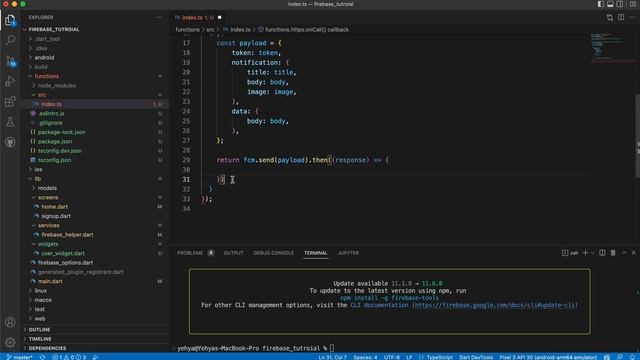Open the Testing flask view
The width and height of the screenshot is (640, 360).
coord(10,122)
